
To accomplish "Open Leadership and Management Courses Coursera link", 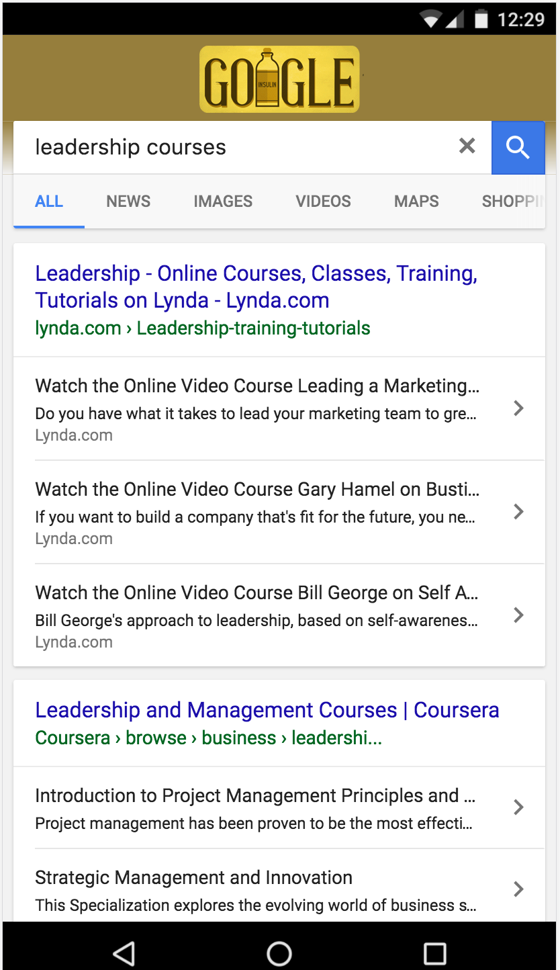I will click(x=267, y=710).
